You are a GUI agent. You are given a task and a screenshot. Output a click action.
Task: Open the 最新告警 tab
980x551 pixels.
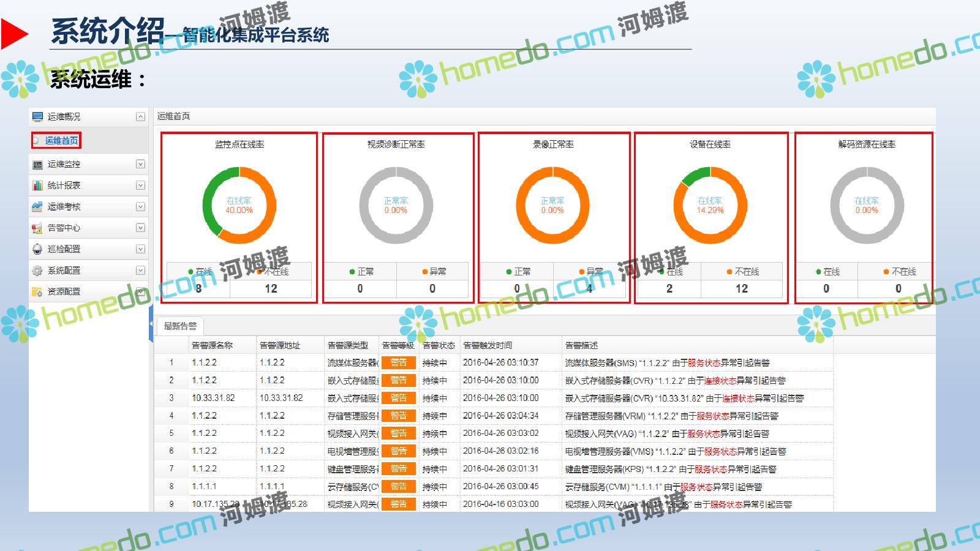[180, 326]
